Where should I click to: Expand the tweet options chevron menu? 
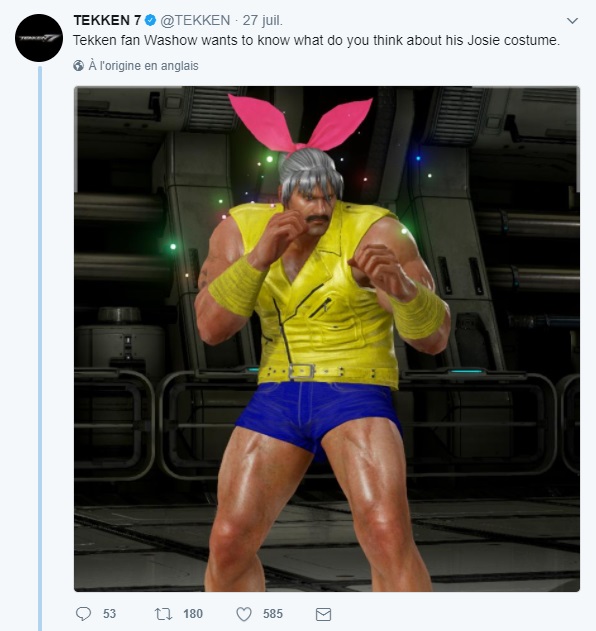pyautogui.click(x=572, y=21)
